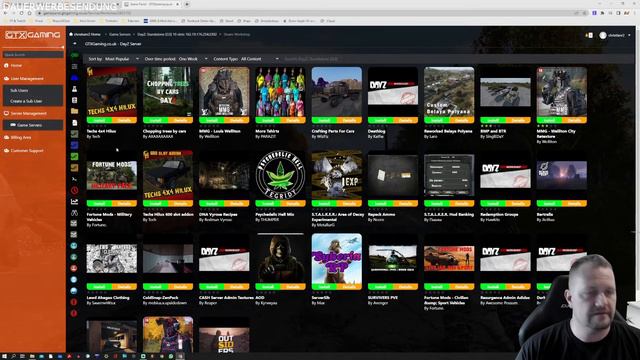
Task: Open a new browser tab with the plus button
Action: (187, 4)
